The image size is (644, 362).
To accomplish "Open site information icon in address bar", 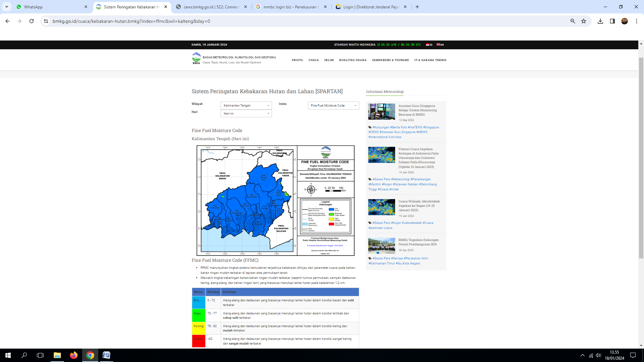I will click(x=46, y=21).
